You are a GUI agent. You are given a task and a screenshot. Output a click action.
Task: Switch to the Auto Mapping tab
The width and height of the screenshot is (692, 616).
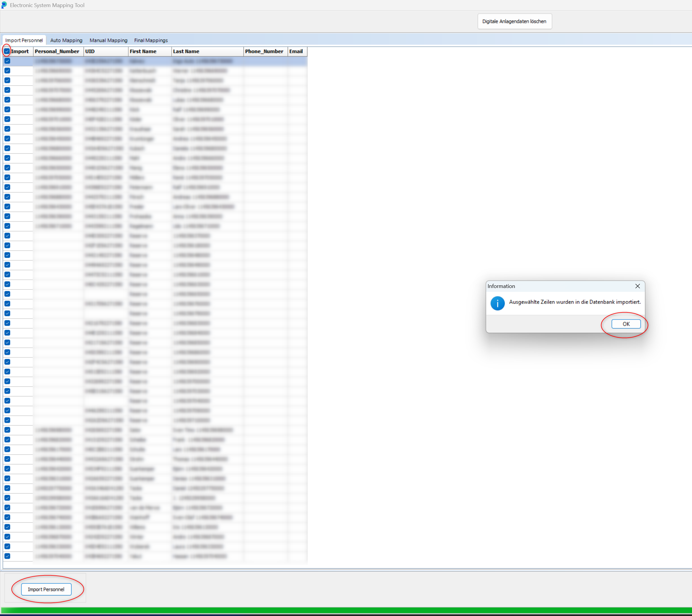(66, 40)
